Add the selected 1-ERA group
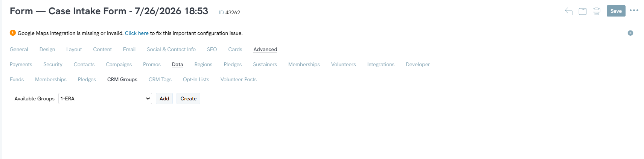 [164, 98]
